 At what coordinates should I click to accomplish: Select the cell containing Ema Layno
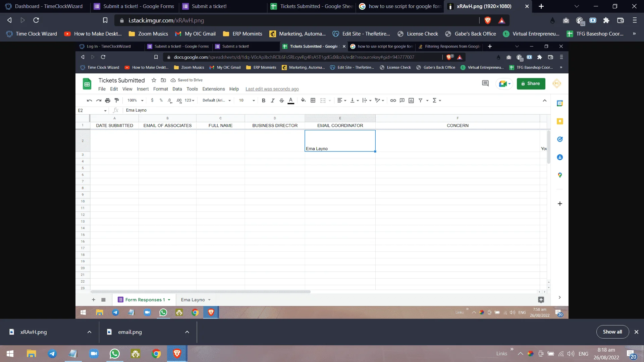click(340, 141)
